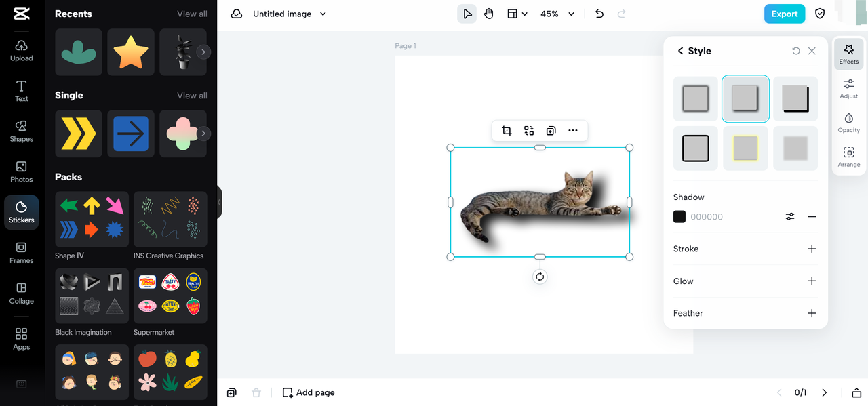Open the Adjust tab

tap(849, 88)
